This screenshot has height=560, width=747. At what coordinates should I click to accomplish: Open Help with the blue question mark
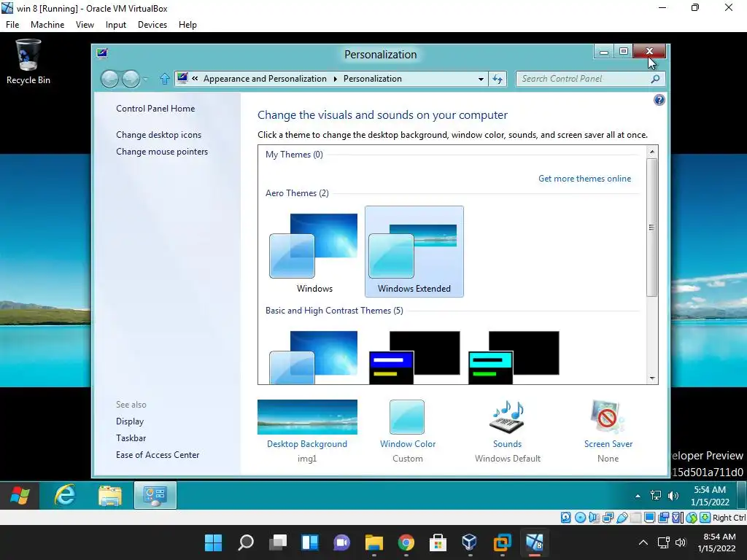click(x=659, y=100)
